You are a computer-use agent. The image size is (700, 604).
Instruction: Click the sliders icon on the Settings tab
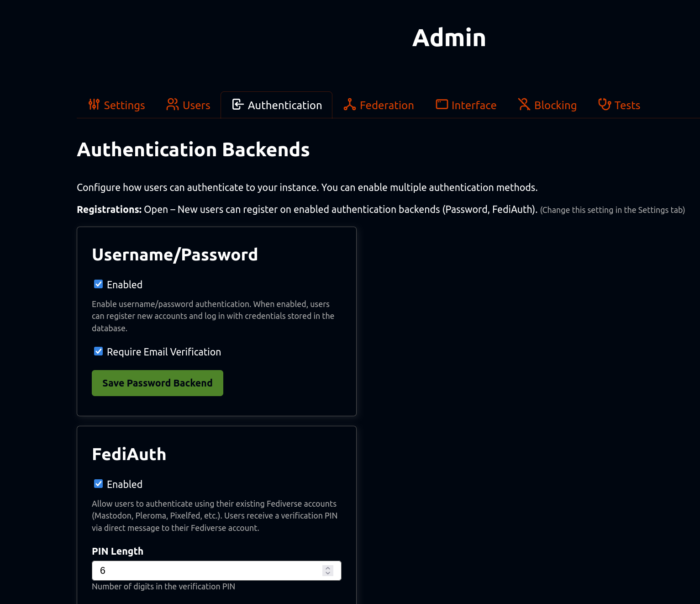94,105
